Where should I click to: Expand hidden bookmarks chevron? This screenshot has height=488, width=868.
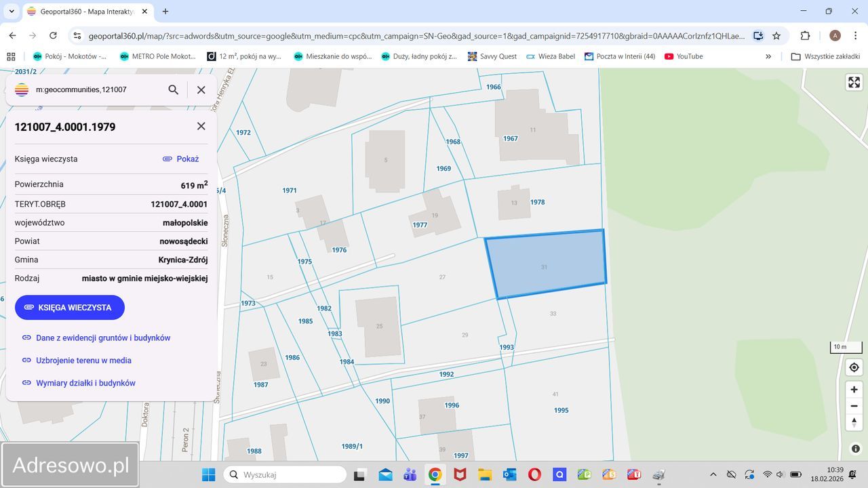768,56
